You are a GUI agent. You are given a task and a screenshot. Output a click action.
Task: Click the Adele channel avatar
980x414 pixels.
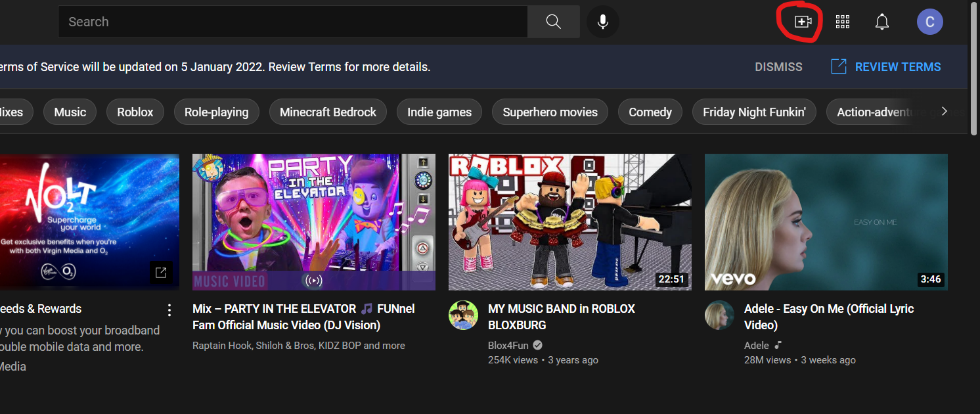[x=719, y=315]
